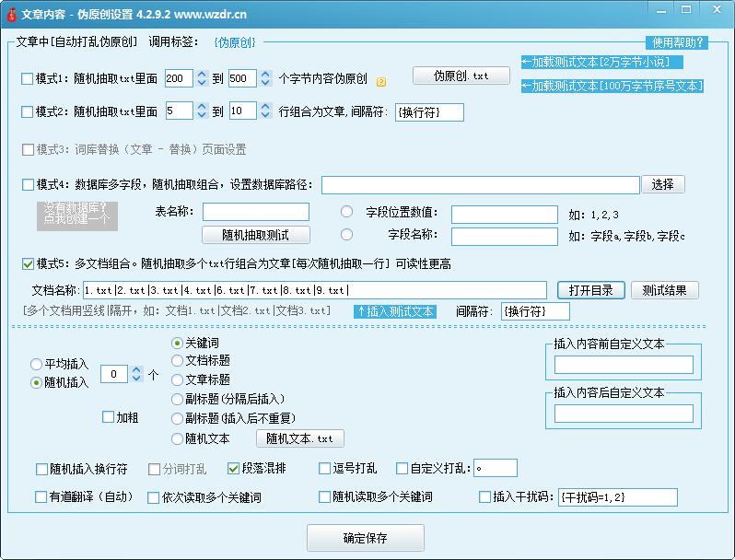
Task: Adjust the mode 2 maximum rows spinner
Action: pyautogui.click(x=265, y=111)
